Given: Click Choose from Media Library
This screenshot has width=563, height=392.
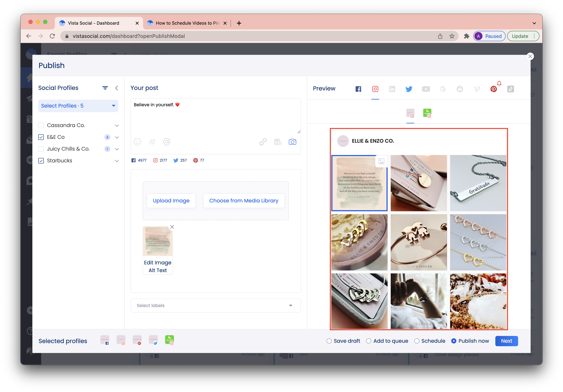Looking at the screenshot, I should (244, 201).
